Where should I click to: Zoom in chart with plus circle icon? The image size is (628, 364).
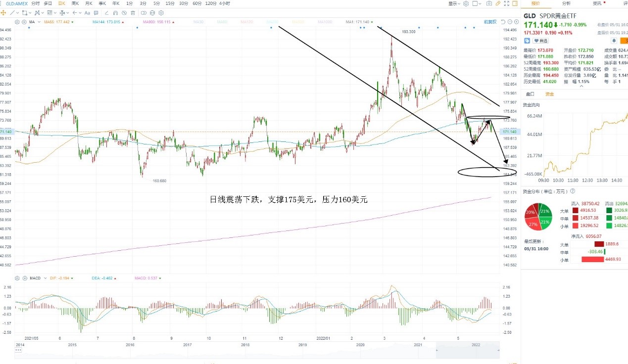point(517,22)
